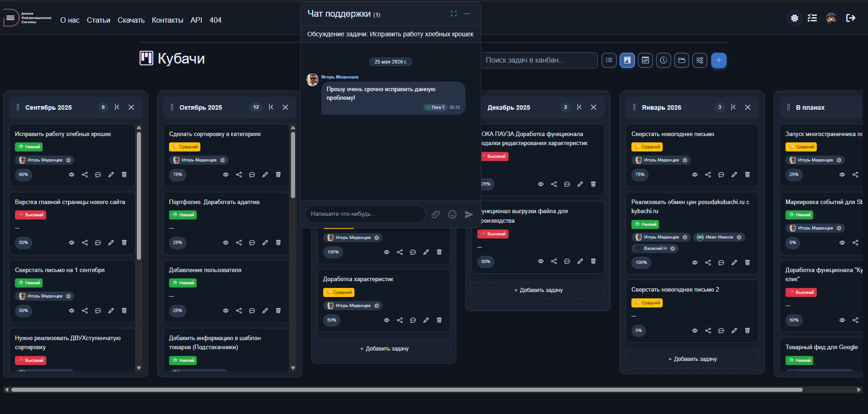Add a task in Декабрь 2025 column
The height and width of the screenshot is (414, 868).
point(538,290)
